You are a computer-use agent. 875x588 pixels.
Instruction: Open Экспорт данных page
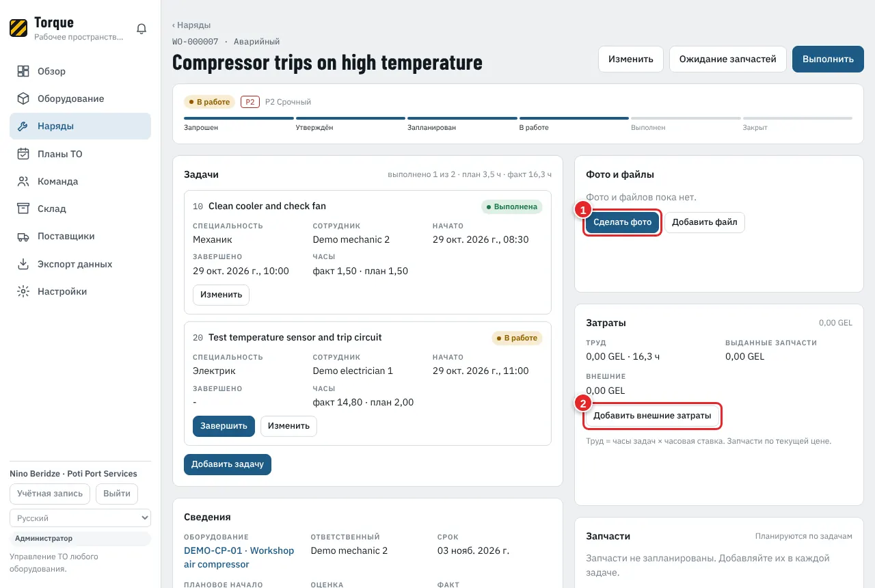pyautogui.click(x=80, y=264)
